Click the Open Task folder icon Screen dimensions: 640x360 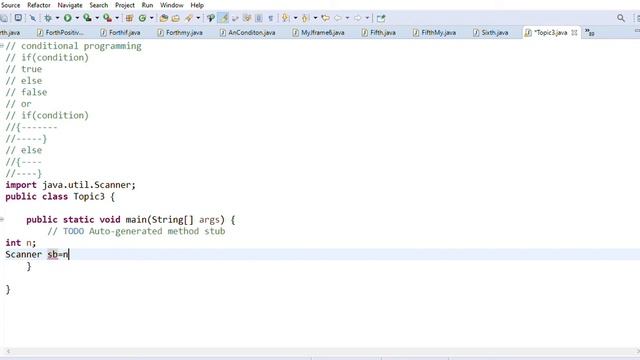[x=176, y=18]
